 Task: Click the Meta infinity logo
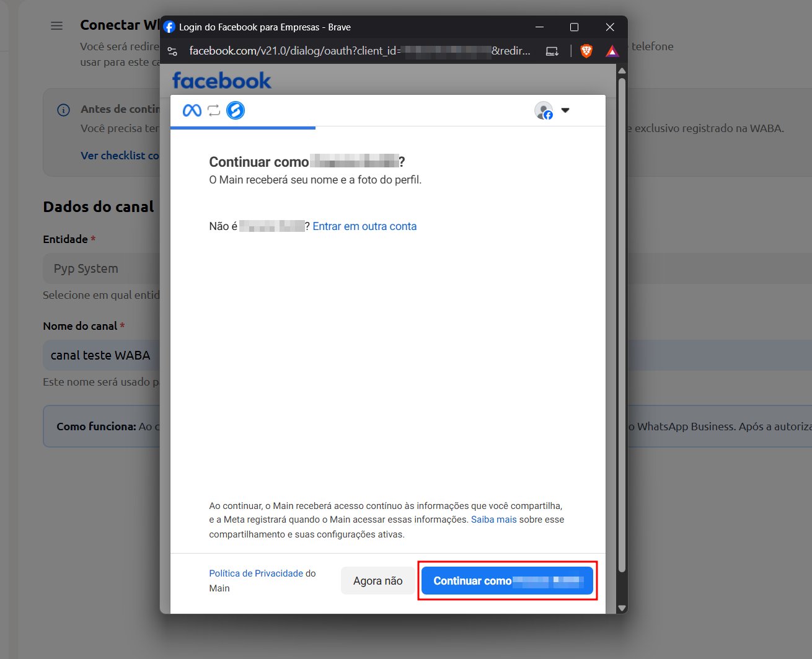tap(192, 110)
